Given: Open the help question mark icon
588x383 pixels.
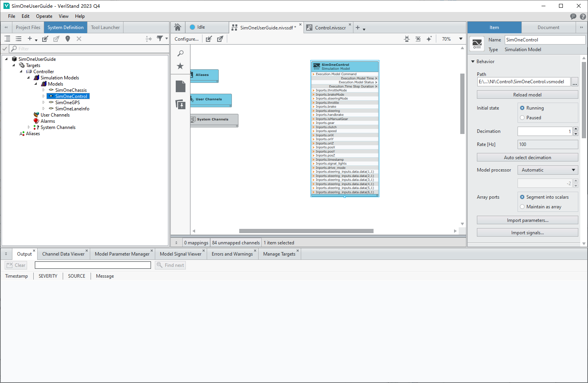Looking at the screenshot, I should [583, 16].
